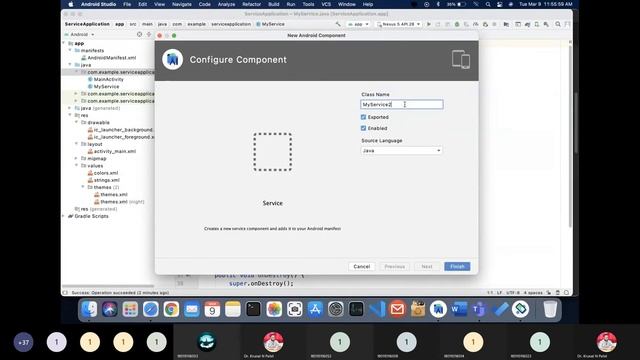This screenshot has width=640, height=360.
Task: Collapse the values folder
Action: [x=76, y=166]
